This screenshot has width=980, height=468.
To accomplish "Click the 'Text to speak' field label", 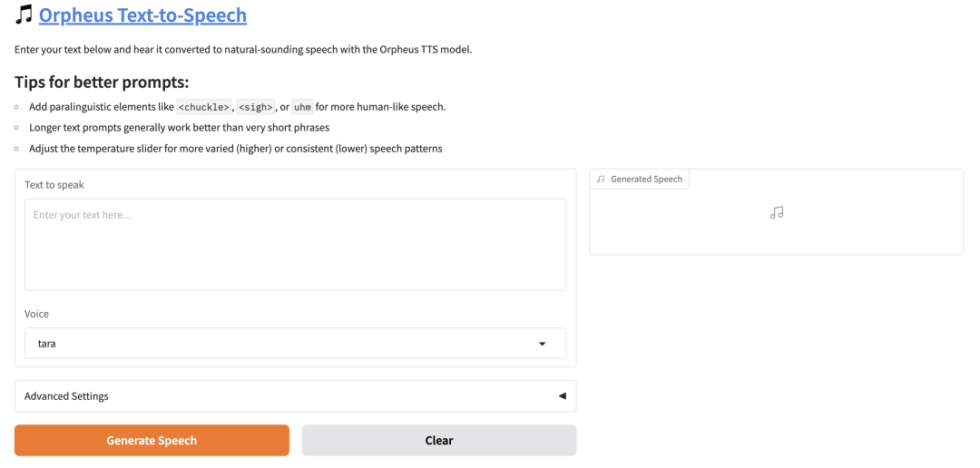I will (x=54, y=185).
